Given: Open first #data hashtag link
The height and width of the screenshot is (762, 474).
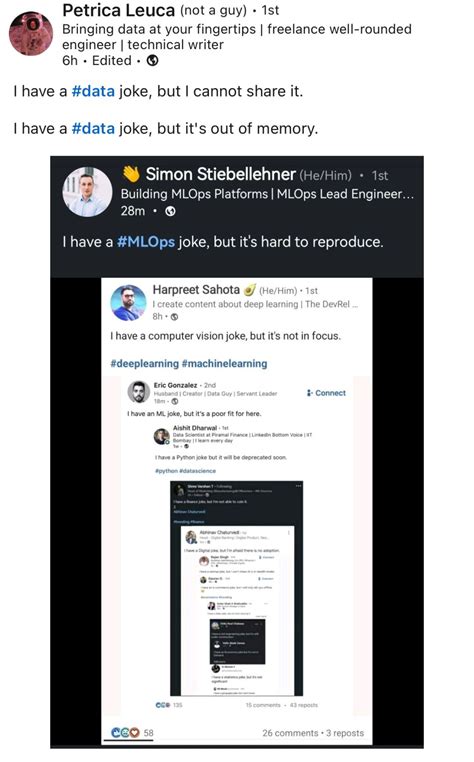Looking at the screenshot, I should click(93, 91).
